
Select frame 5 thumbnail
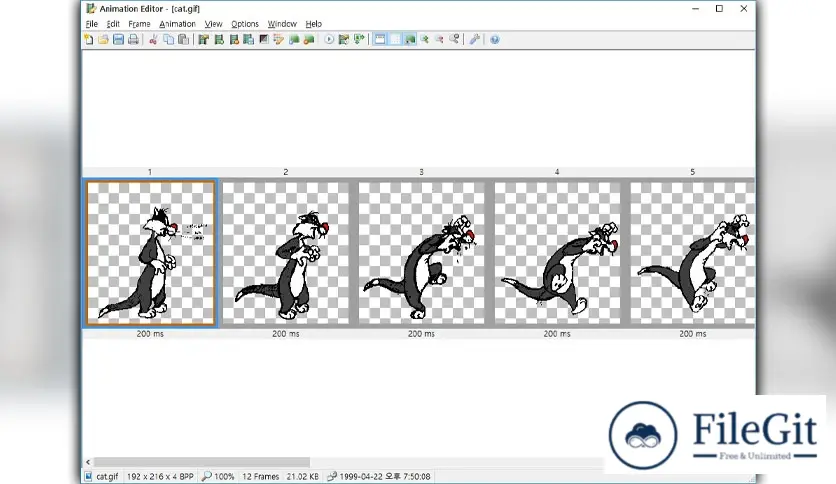tap(692, 253)
